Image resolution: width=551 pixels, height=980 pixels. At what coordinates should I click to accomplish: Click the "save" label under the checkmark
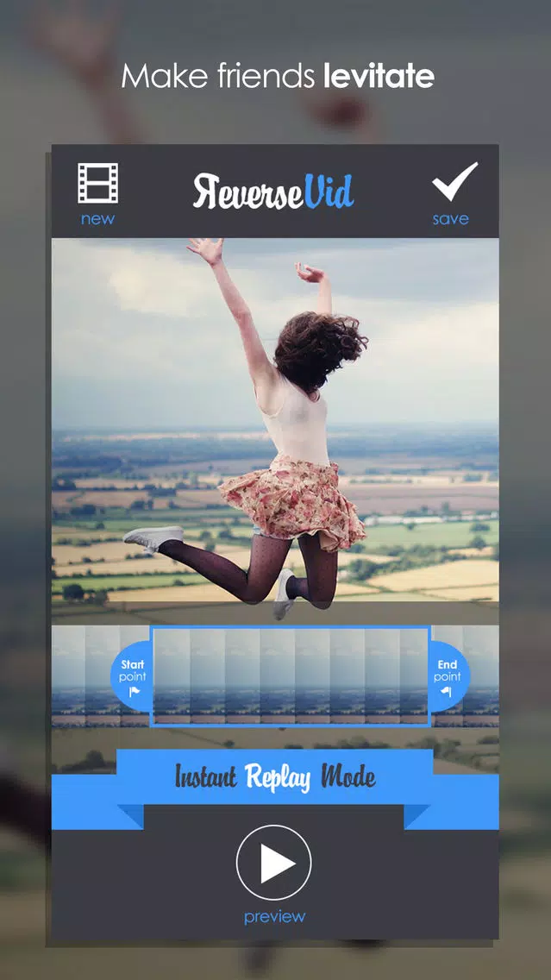(x=450, y=219)
